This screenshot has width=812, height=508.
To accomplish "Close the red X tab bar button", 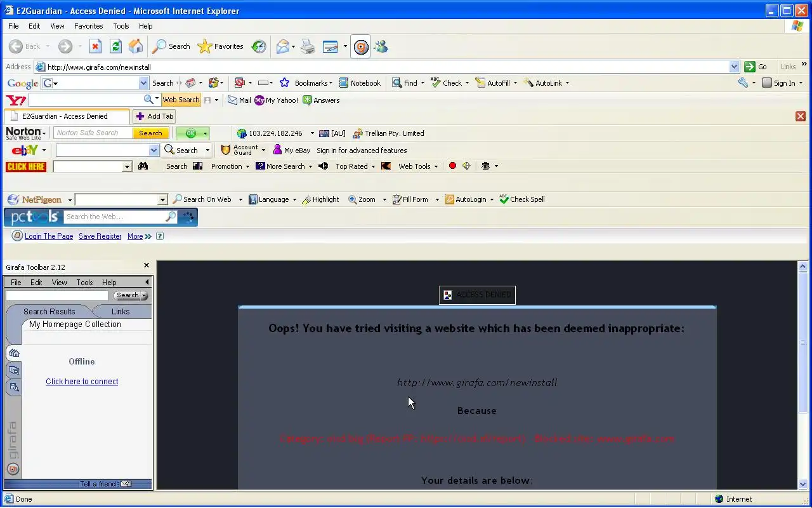I will 801,116.
